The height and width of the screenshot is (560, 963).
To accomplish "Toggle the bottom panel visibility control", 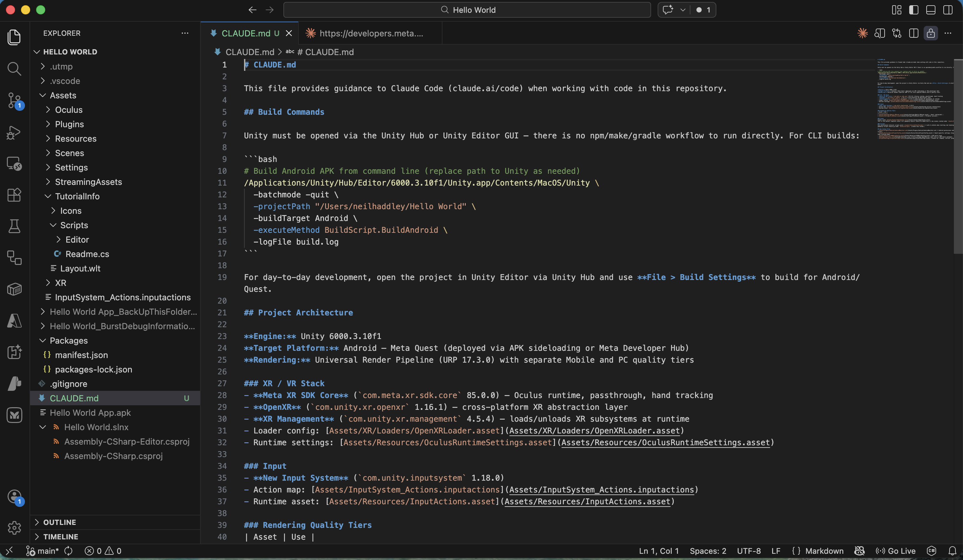I will [x=930, y=10].
